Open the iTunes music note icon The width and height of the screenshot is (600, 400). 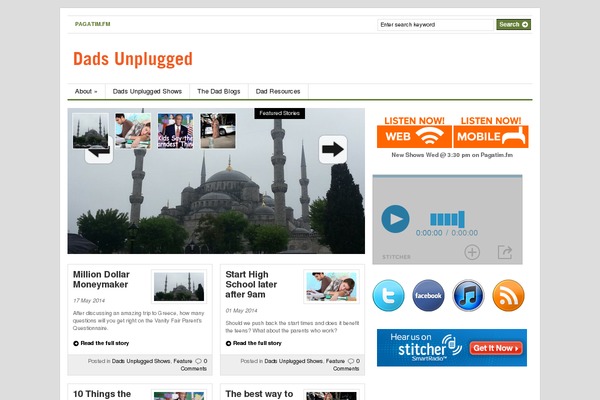(468, 296)
